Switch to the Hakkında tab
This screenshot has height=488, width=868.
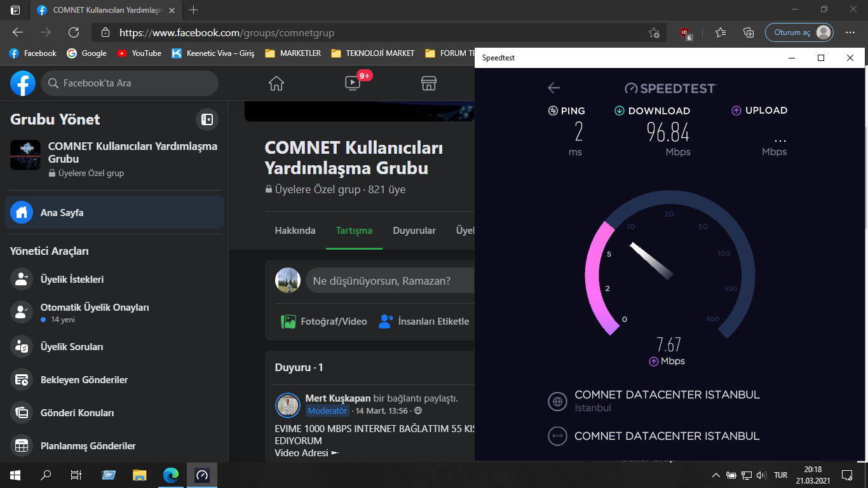tap(295, 231)
